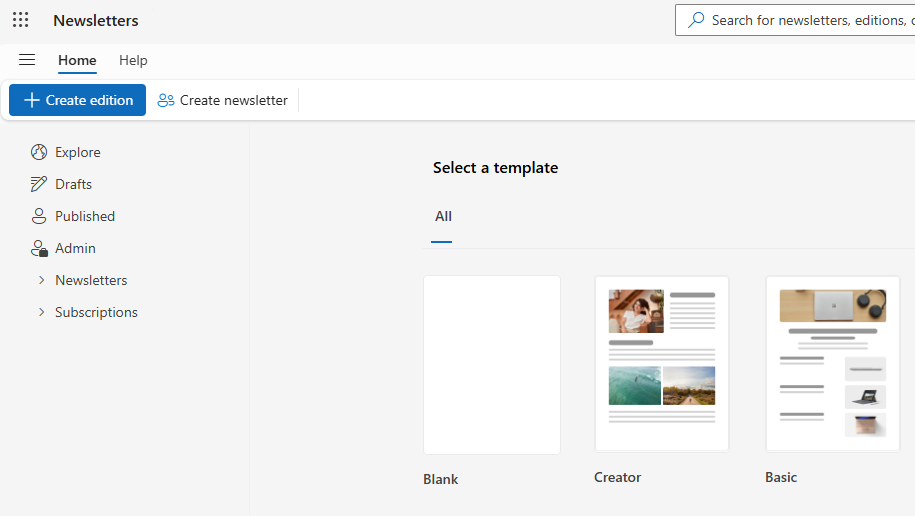Open the Drafts link in sidebar
The image size is (915, 516).
tap(73, 184)
